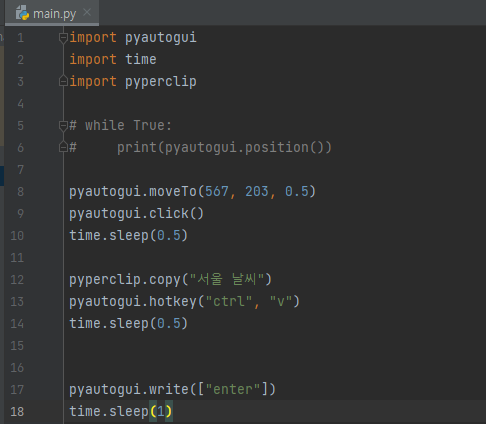Click the number 203 in moveTo

(x=257, y=192)
